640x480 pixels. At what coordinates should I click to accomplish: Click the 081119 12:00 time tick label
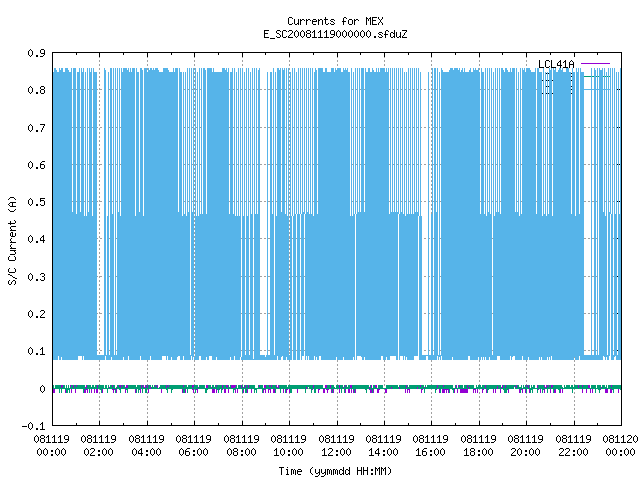pyautogui.click(x=336, y=446)
